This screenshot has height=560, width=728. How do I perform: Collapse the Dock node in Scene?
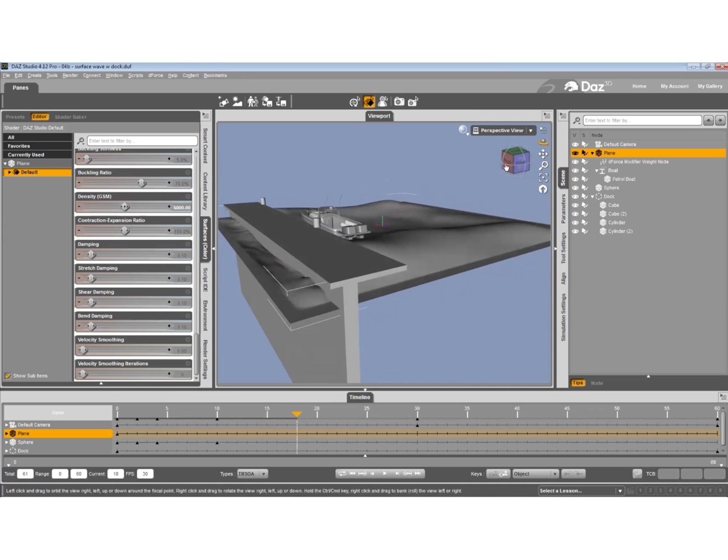click(x=592, y=197)
